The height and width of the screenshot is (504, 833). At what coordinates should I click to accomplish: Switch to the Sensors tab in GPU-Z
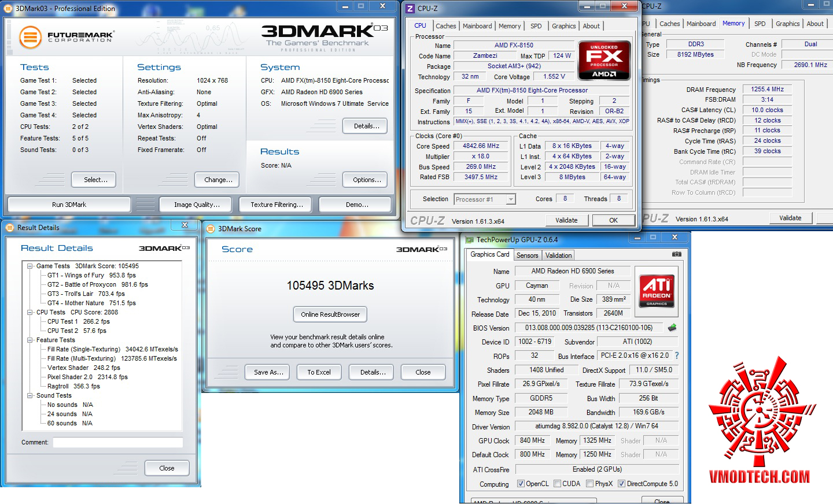point(527,255)
